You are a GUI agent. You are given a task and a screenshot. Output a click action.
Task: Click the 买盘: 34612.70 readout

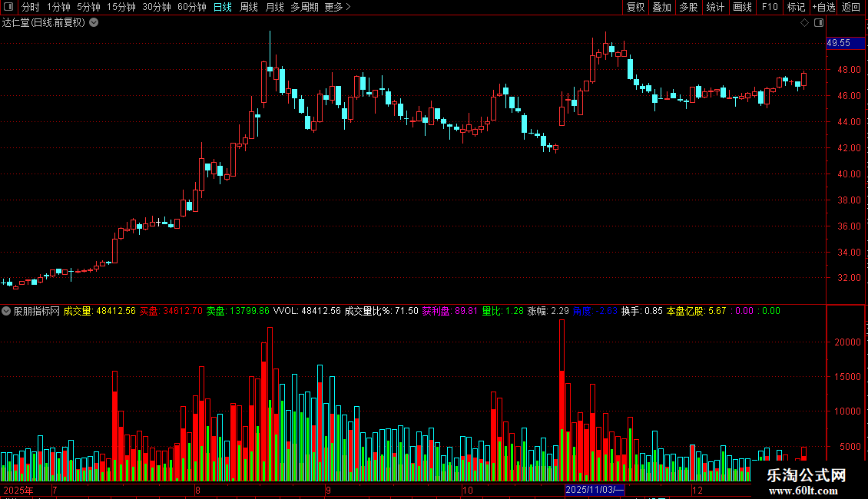tap(171, 311)
